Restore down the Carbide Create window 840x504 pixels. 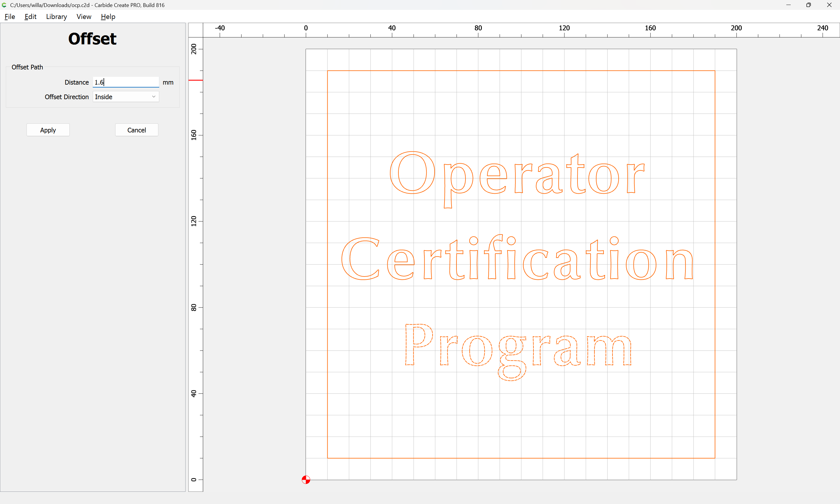pyautogui.click(x=808, y=5)
